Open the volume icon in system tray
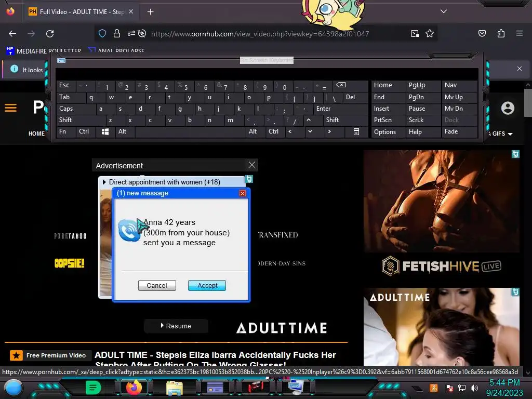Image resolution: width=532 pixels, height=399 pixels. (x=474, y=388)
